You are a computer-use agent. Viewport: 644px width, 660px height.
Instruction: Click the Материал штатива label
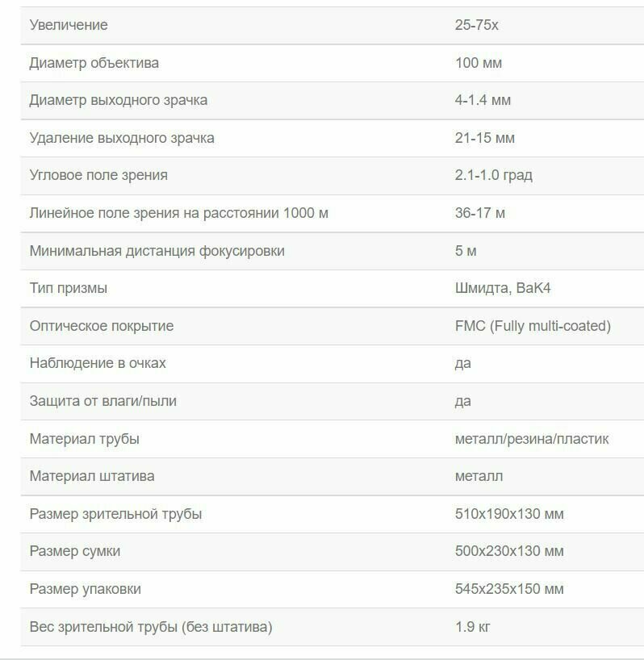(x=92, y=476)
